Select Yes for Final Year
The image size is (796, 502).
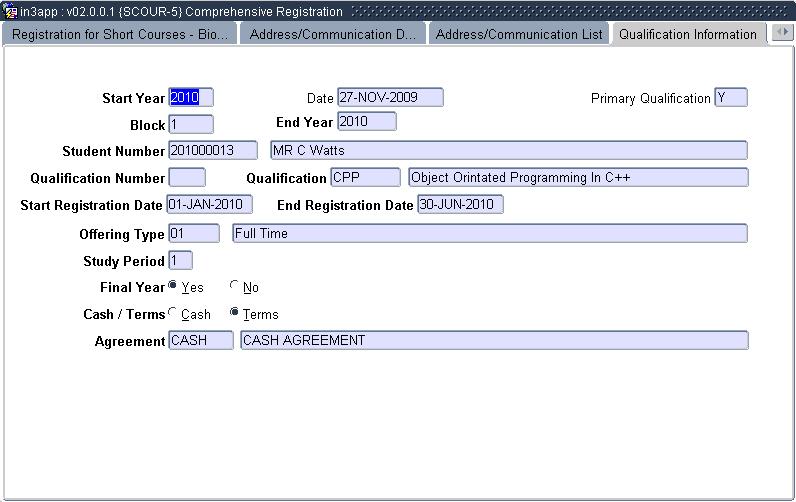(173, 287)
